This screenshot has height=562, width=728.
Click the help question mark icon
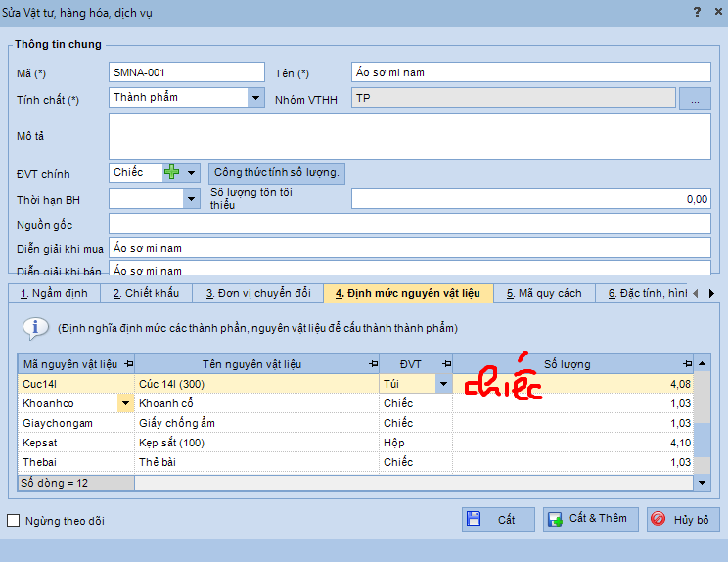pos(696,12)
